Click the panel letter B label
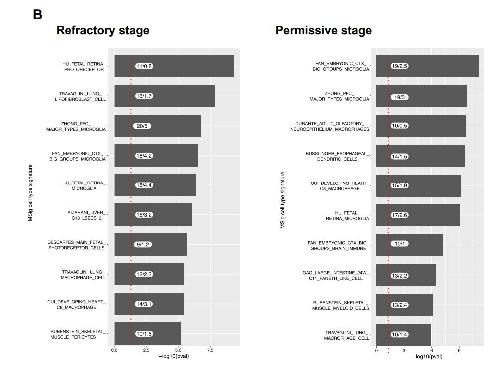The width and height of the screenshot is (500, 366). point(37,14)
